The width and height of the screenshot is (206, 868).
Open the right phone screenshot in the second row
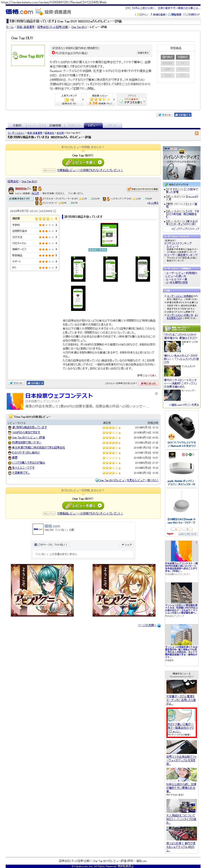[143, 269]
